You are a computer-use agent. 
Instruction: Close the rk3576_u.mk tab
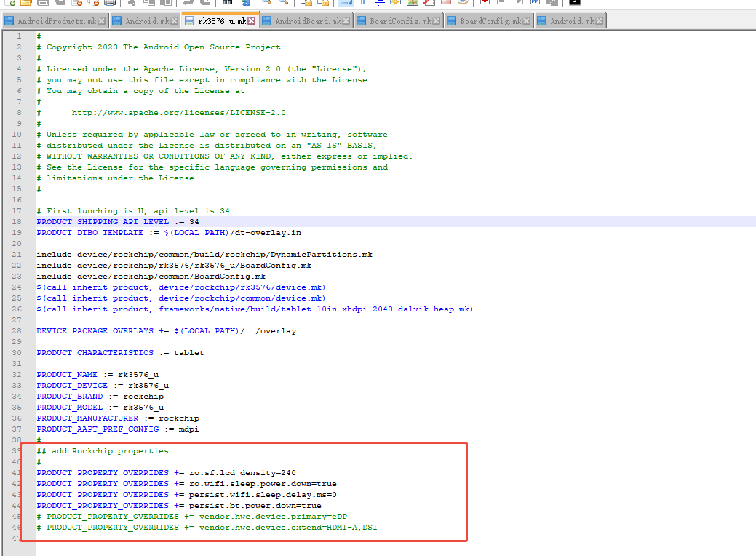251,21
